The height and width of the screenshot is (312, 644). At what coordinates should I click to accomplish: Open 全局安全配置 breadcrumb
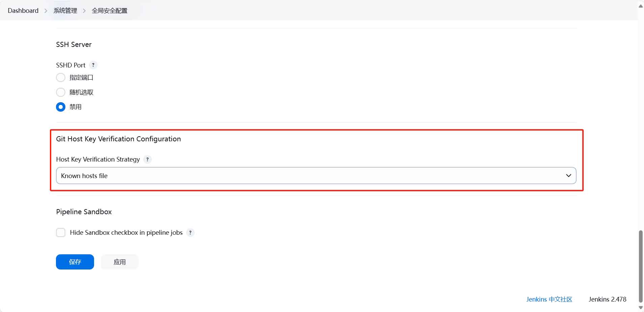(110, 10)
